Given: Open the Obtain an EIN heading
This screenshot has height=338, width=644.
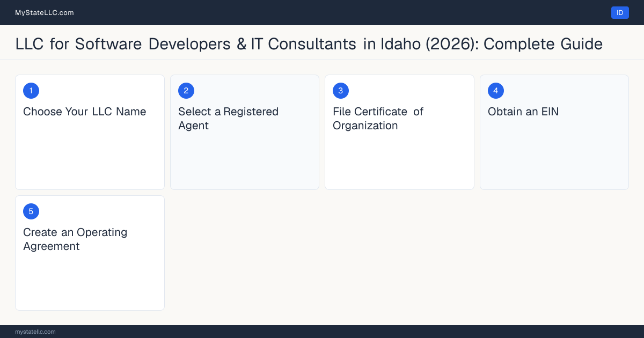Looking at the screenshot, I should pos(523,112).
